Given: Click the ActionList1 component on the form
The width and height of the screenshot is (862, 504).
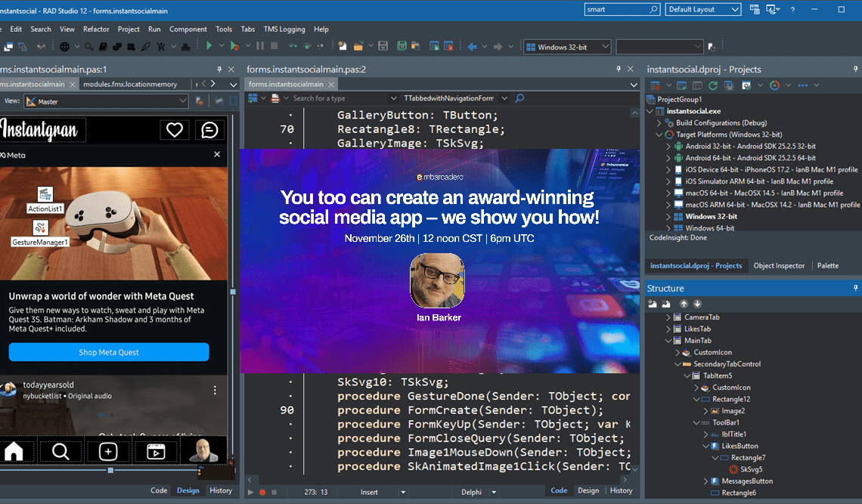Looking at the screenshot, I should click(x=45, y=200).
